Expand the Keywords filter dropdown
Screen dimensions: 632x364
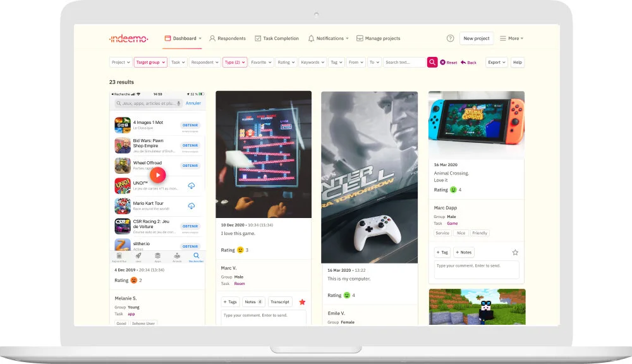[312, 62]
